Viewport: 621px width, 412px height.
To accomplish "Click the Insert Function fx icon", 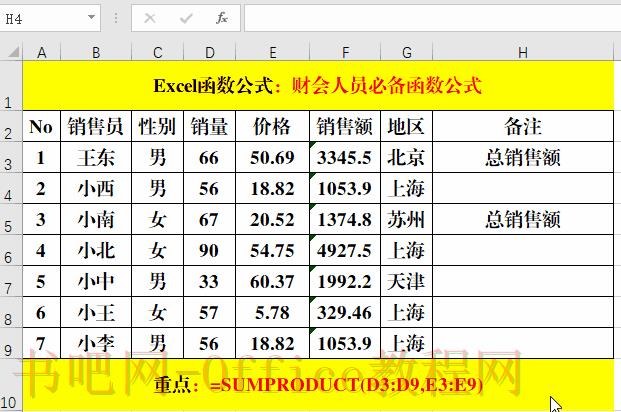I will pos(221,18).
